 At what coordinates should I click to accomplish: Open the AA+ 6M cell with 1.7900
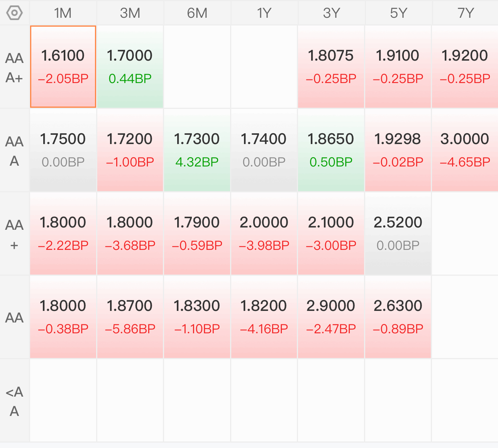click(x=197, y=234)
